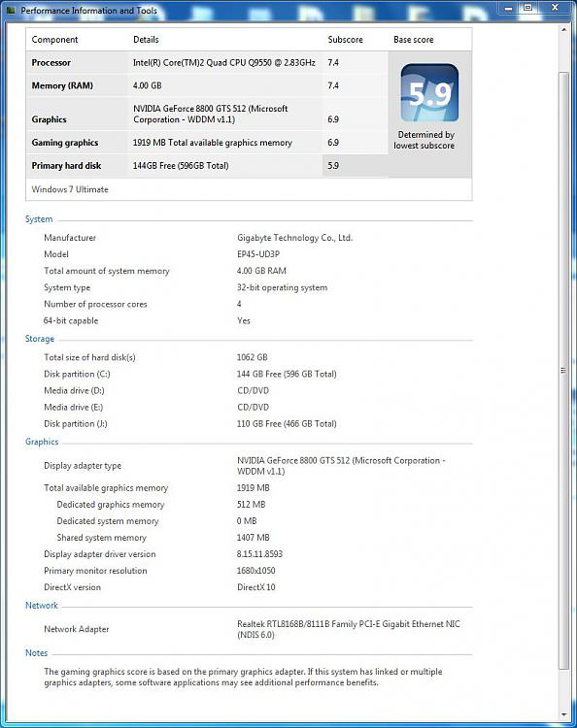Click the scrollbar up arrow
The width and height of the screenshot is (577, 728).
(x=563, y=30)
